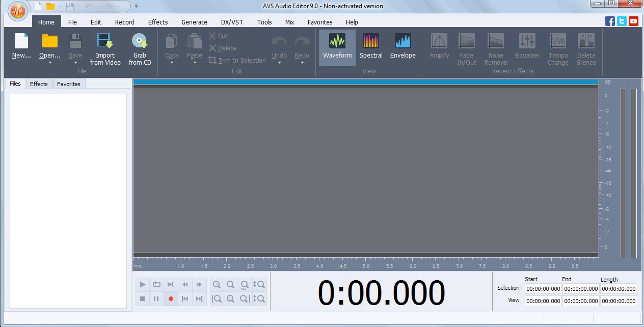Zoom in vertically with arrows magnifier
Screen dimensions: 644x327
259,285
